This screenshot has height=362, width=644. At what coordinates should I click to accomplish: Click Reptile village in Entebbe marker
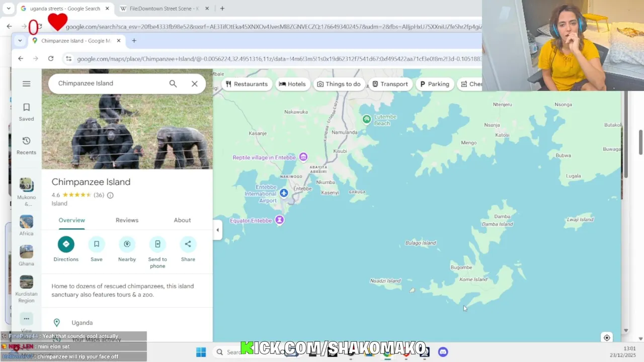tap(303, 157)
